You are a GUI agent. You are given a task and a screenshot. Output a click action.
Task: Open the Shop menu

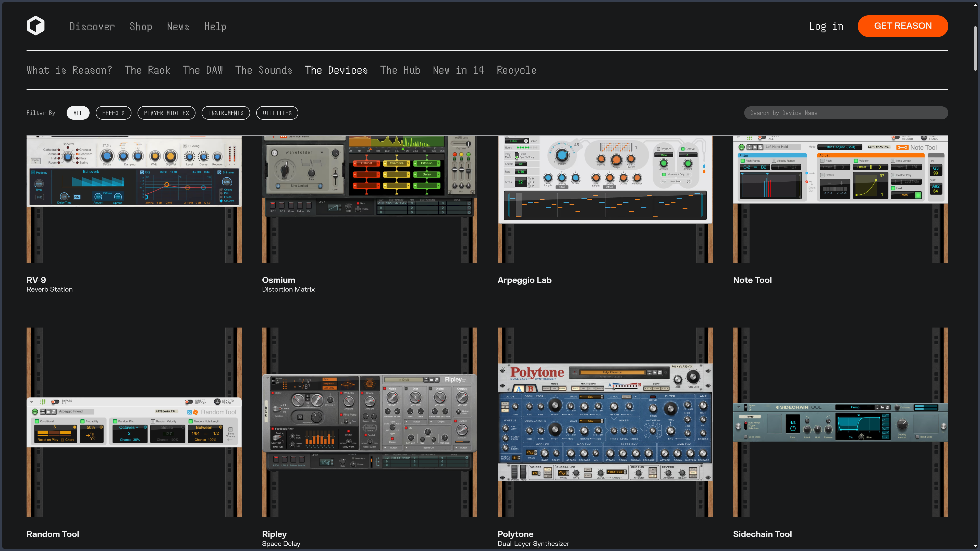click(x=141, y=26)
